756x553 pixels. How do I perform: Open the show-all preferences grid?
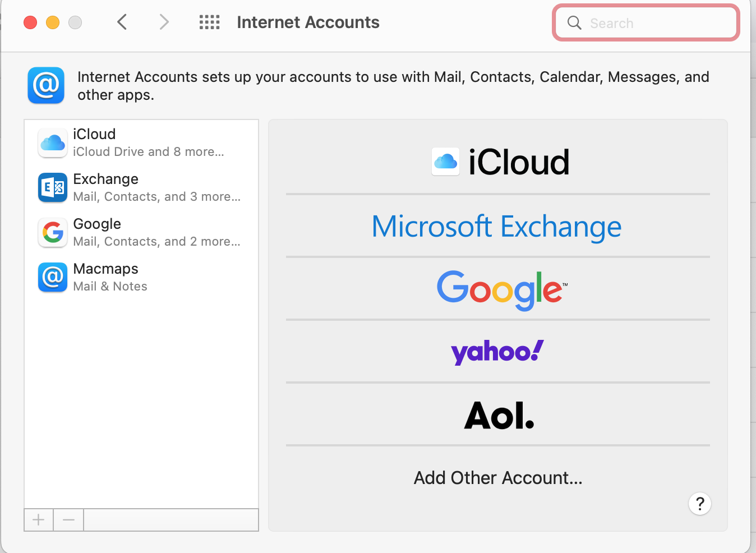(209, 22)
